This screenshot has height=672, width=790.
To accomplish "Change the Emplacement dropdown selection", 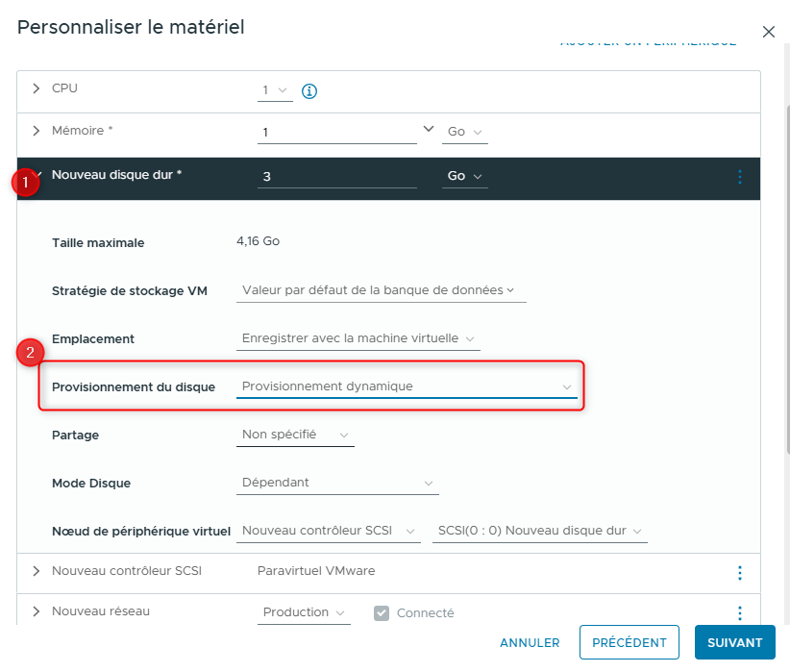I will (x=358, y=338).
